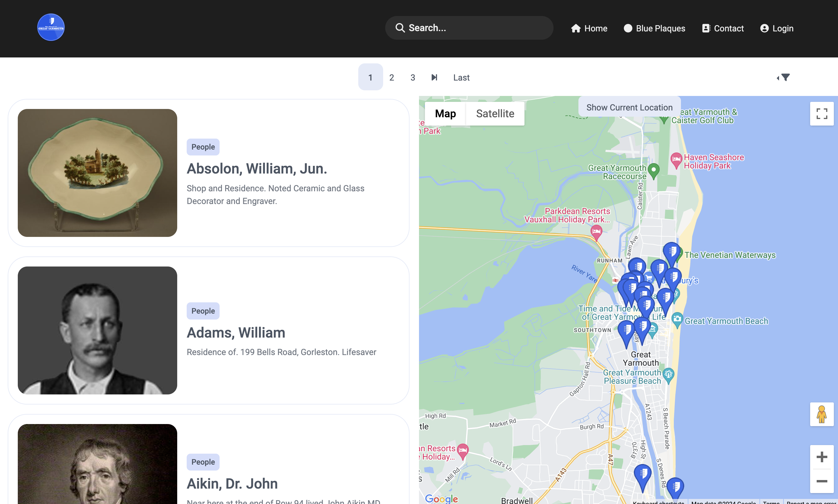Switch to Satellite view tab
This screenshot has width=838, height=504.
495,113
